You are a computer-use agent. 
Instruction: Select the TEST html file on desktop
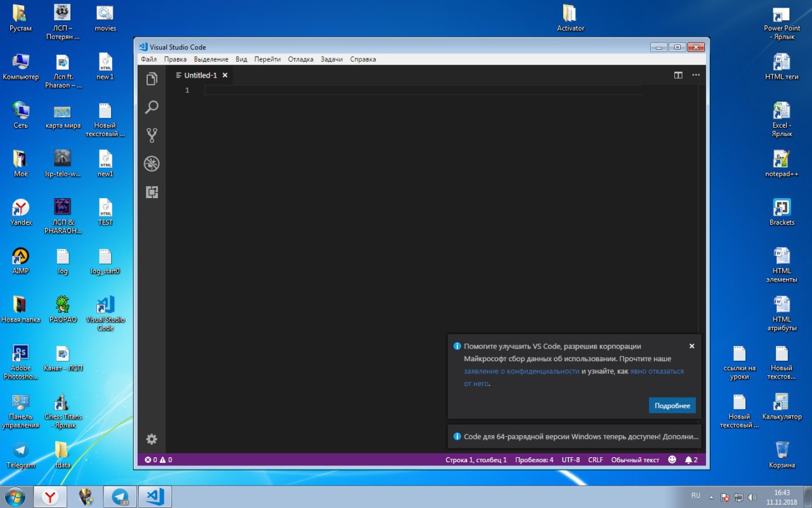tap(105, 212)
